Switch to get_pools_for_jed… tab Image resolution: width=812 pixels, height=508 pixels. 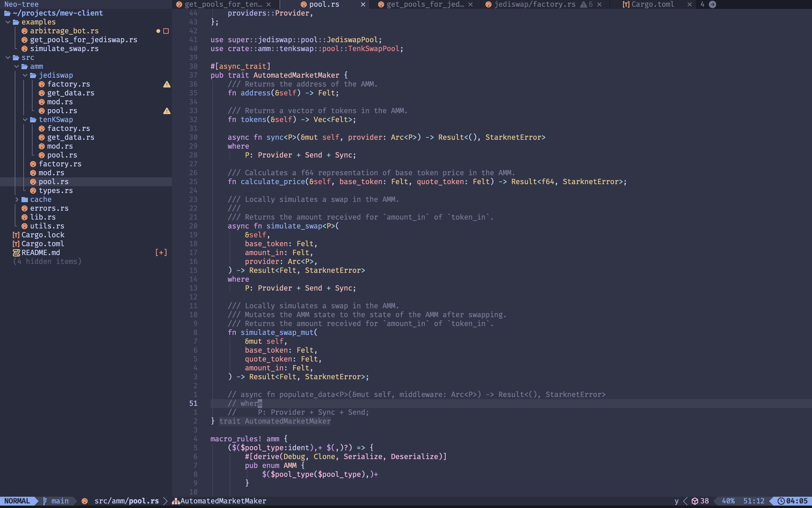(x=425, y=4)
